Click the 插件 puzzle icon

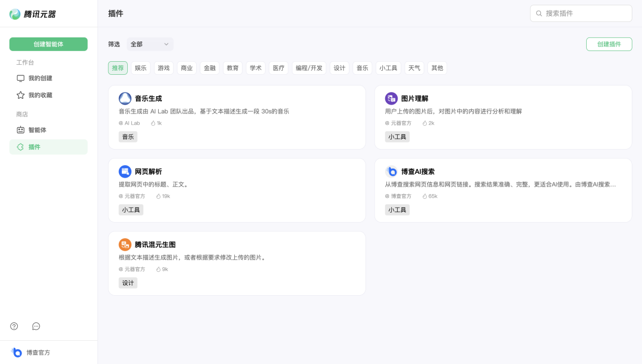pyautogui.click(x=20, y=147)
